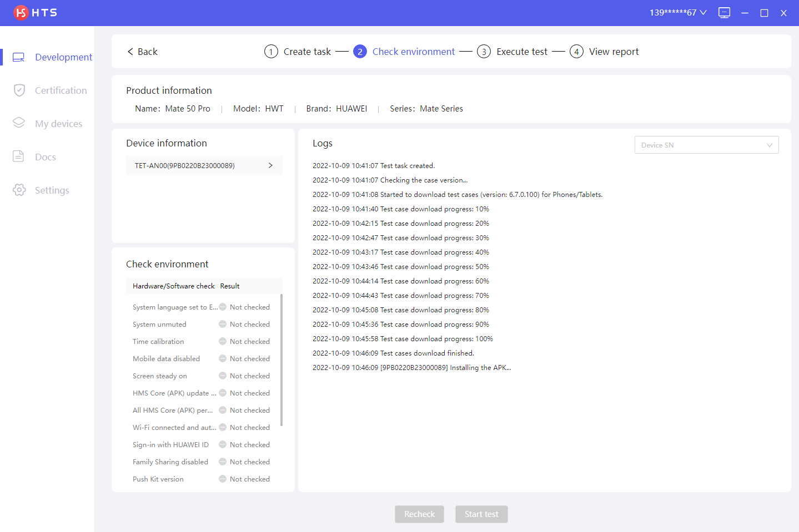Viewport: 799px width, 532px height.
Task: Open the Certification shield icon
Action: [x=19, y=90]
